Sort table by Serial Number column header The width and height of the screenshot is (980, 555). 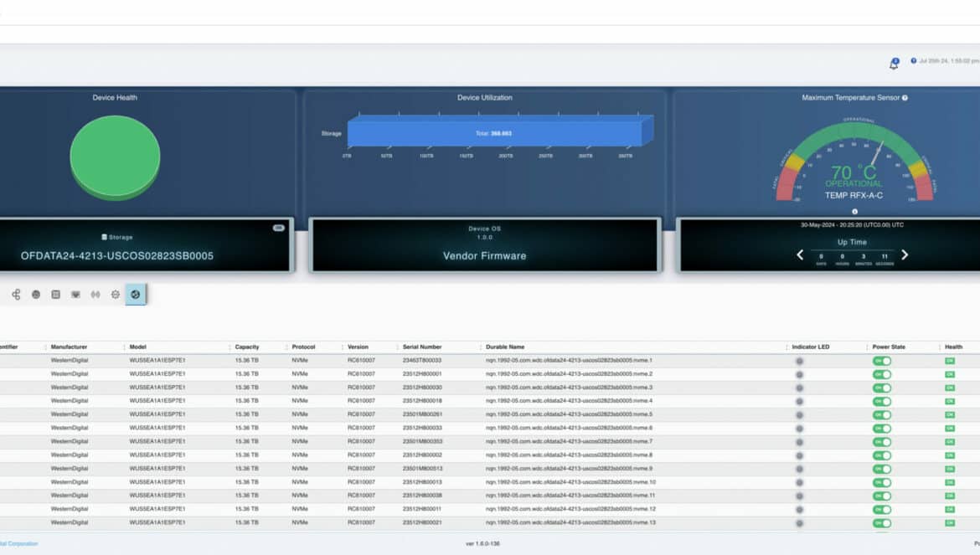coord(422,347)
